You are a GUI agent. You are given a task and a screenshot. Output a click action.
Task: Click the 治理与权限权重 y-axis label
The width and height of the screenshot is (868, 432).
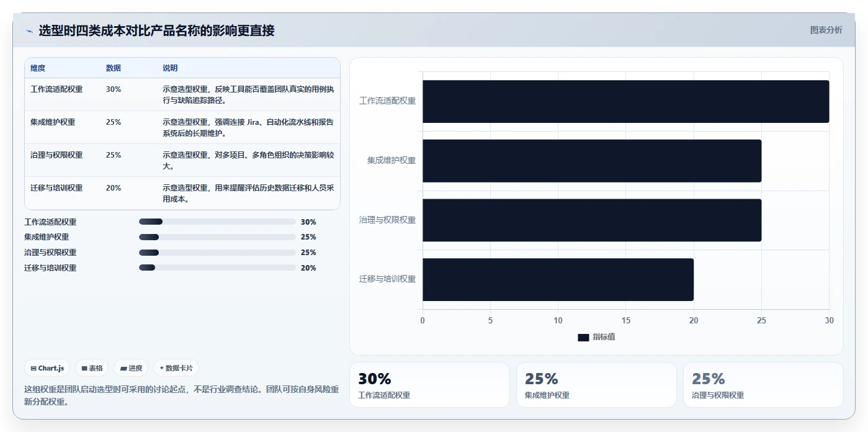pos(387,220)
